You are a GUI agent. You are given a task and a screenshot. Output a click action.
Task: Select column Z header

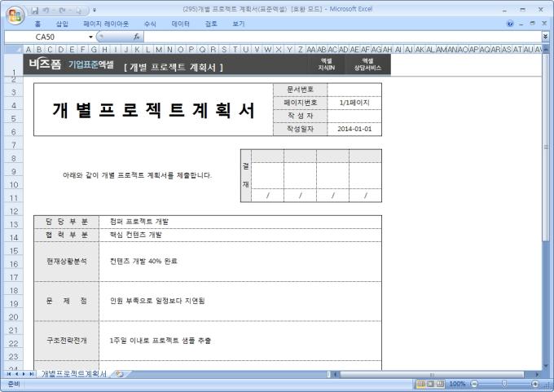point(300,50)
